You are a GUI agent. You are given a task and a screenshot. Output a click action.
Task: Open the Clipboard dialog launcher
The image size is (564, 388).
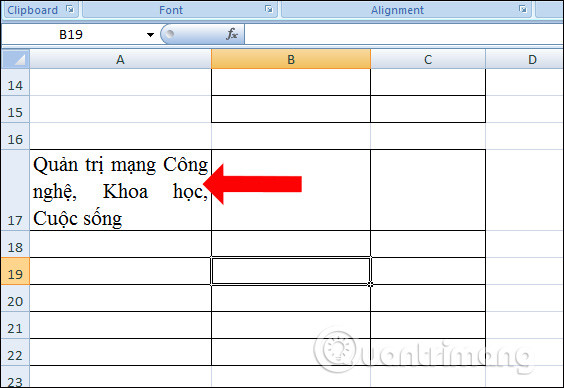[70, 9]
